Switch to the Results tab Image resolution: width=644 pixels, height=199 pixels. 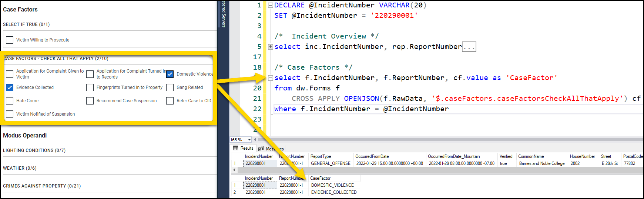click(243, 148)
